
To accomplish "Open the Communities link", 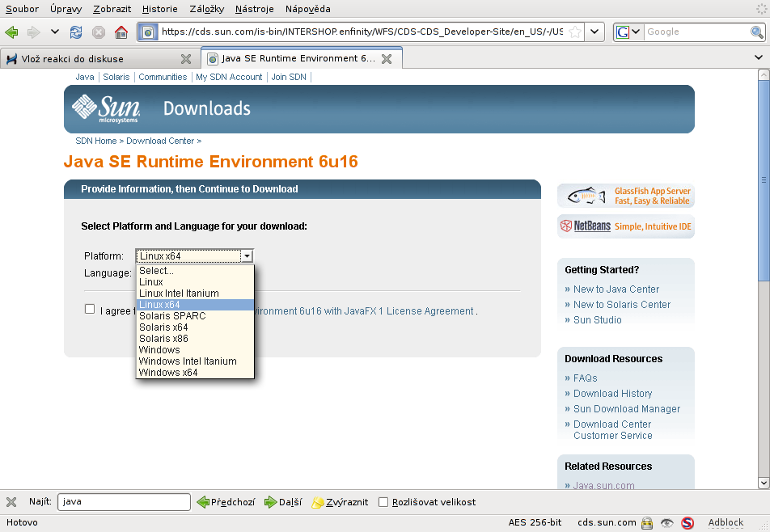I will (x=163, y=77).
